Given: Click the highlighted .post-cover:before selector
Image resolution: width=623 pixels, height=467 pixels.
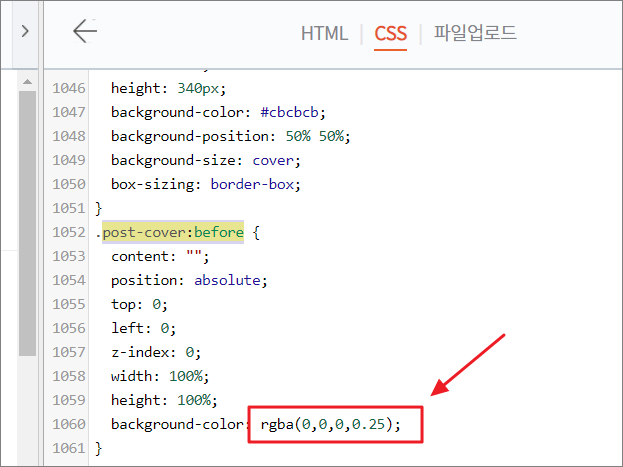Looking at the screenshot, I should tap(173, 232).
